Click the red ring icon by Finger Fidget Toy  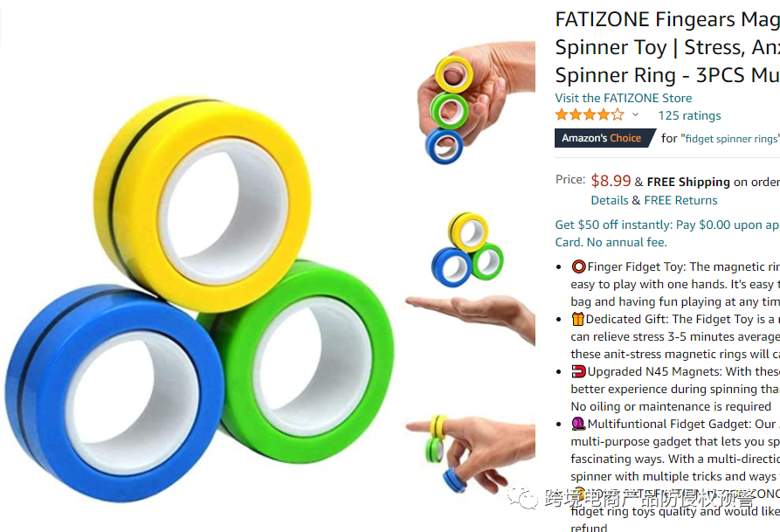tap(578, 266)
